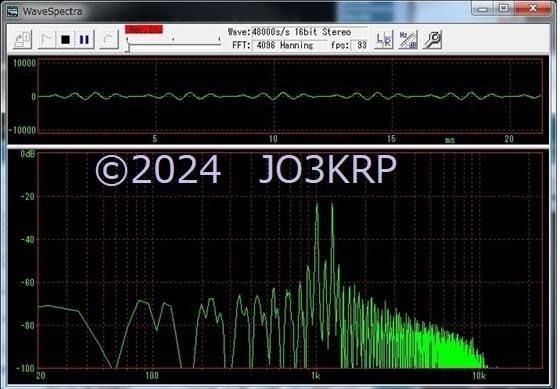Click the playback position slider track
This screenshot has height=389, width=560.
174,45
